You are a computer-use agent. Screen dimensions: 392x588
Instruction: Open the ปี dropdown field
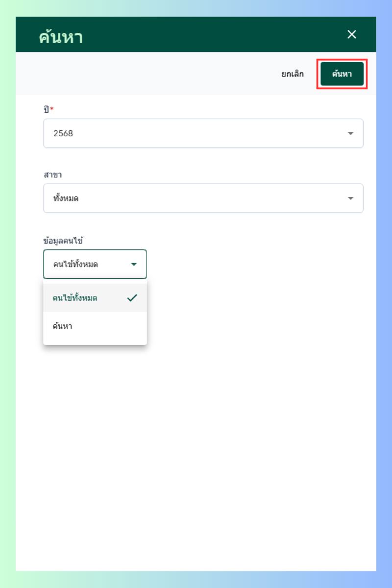coord(203,133)
